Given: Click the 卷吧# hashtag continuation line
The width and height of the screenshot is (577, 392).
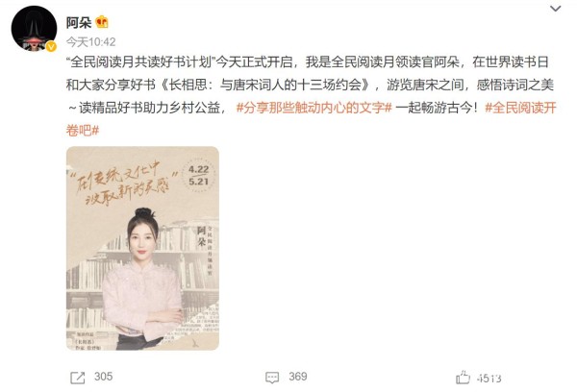Looking at the screenshot, I should (x=83, y=130).
